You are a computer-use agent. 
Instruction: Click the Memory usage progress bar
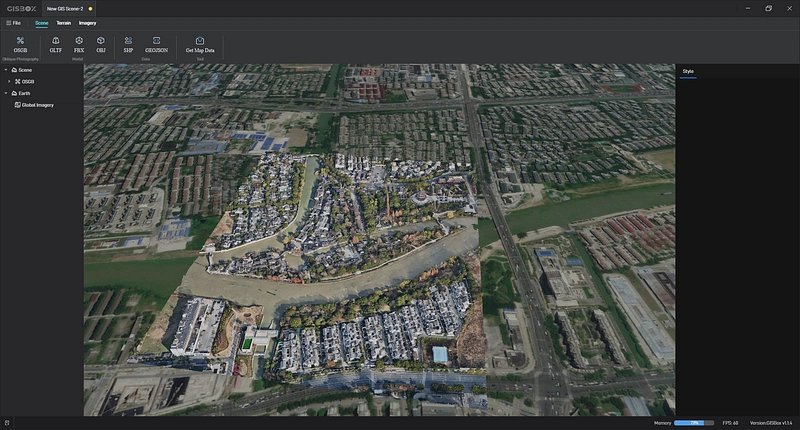click(x=694, y=423)
